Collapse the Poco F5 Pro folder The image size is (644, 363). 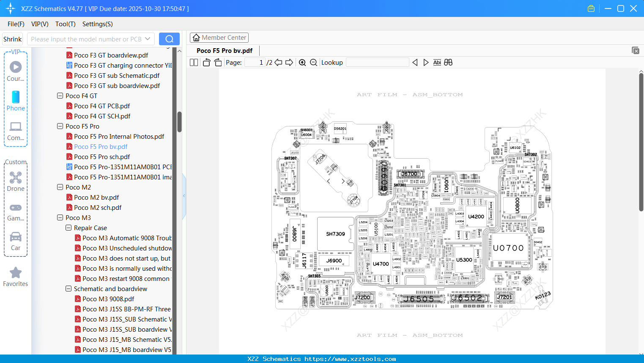(60, 126)
